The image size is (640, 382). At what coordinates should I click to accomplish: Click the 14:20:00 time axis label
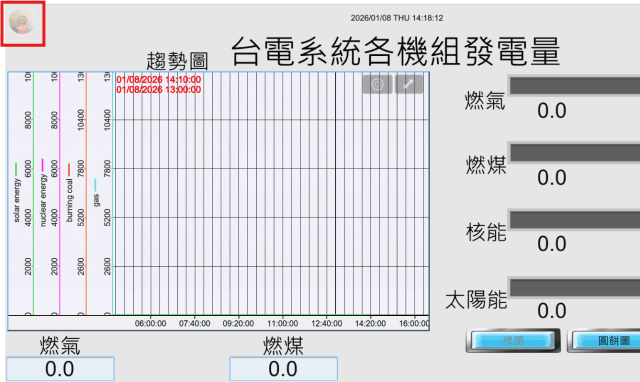tap(370, 324)
